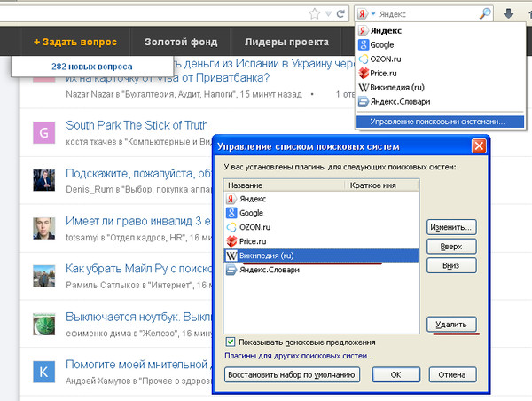The width and height of the screenshot is (532, 401).
Task: Click the Краткое имя column header
Action: tap(382, 185)
